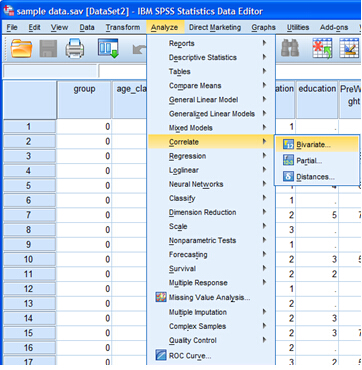Image resolution: width=362 pixels, height=370 pixels.
Task: Open the File menu
Action: (12, 27)
